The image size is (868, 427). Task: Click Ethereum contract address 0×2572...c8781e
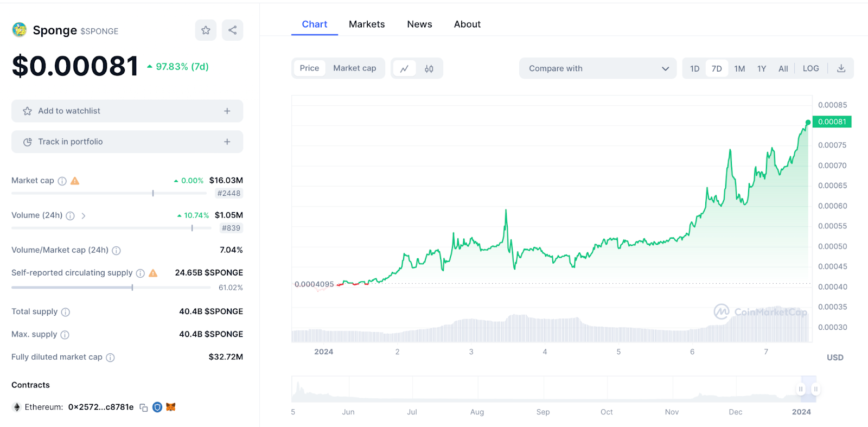point(101,407)
